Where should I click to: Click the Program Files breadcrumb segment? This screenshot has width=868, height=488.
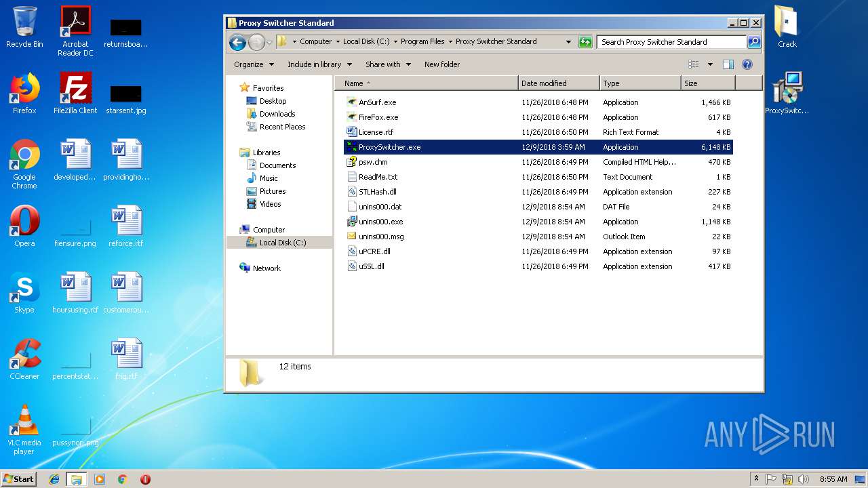coord(422,41)
